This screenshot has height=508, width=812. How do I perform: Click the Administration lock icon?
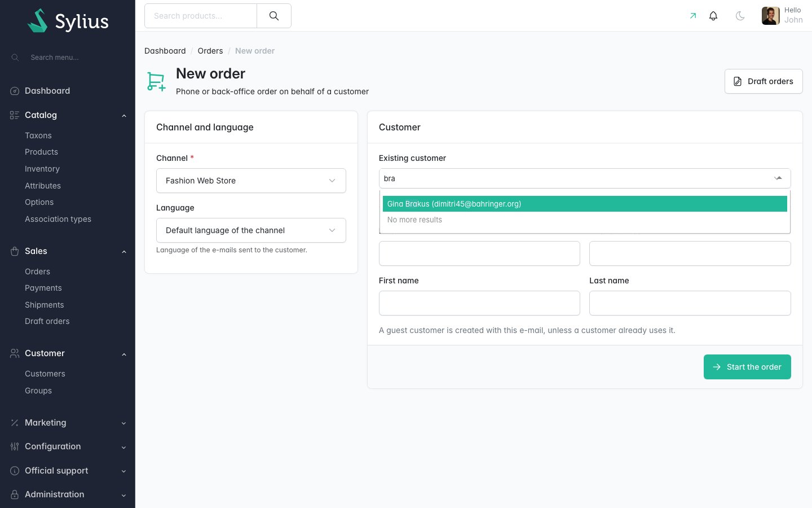point(15,494)
